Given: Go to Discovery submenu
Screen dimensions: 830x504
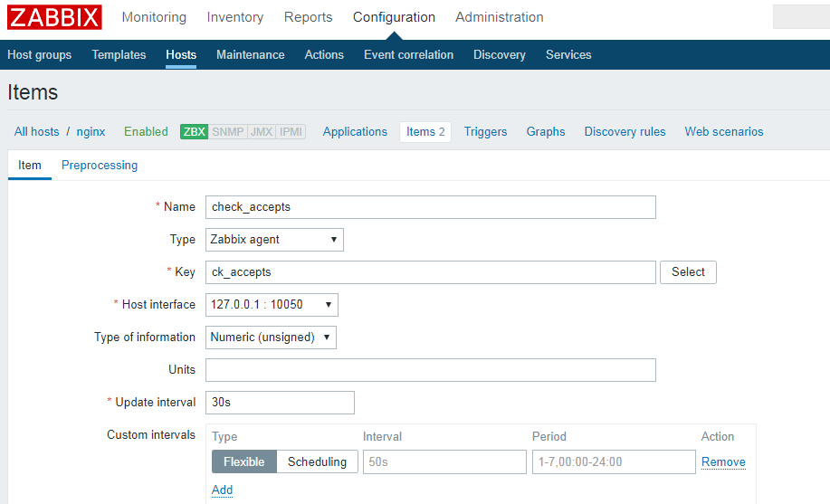Looking at the screenshot, I should [x=499, y=55].
